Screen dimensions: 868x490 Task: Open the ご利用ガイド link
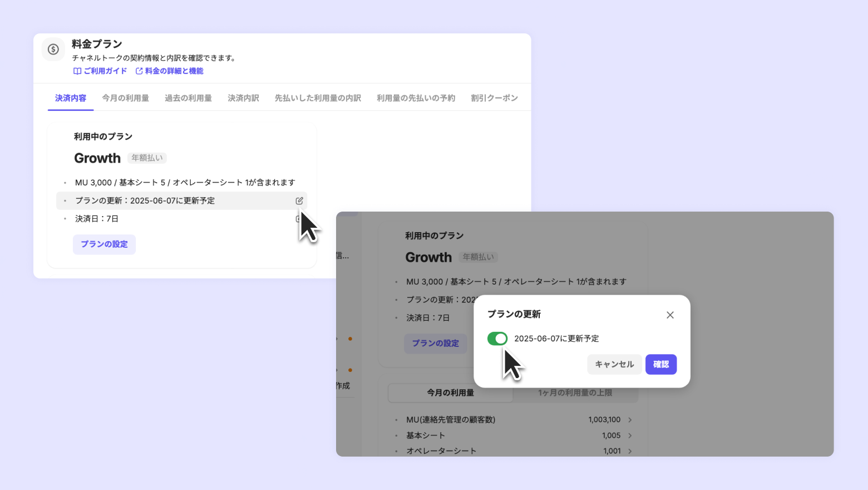[100, 71]
